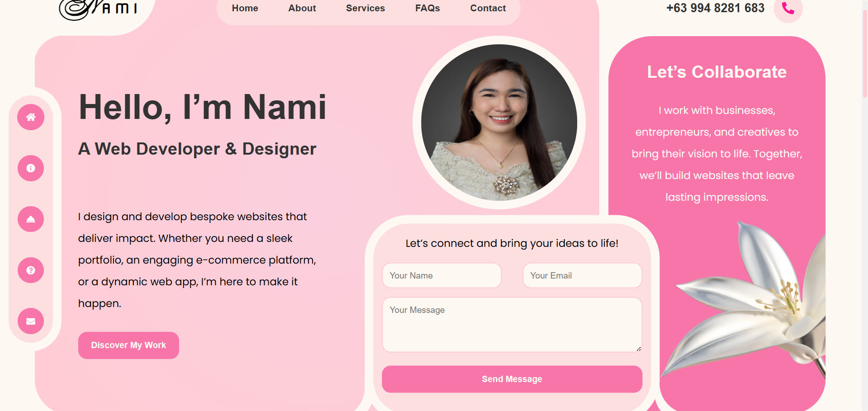This screenshot has height=411, width=868.
Task: Tap the phone call icon top right
Action: [x=788, y=8]
